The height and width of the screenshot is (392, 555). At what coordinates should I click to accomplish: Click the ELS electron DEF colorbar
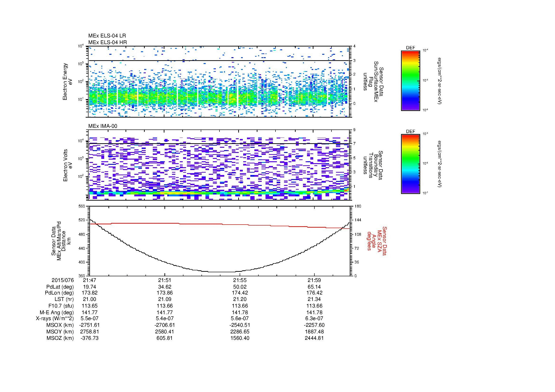tap(410, 80)
